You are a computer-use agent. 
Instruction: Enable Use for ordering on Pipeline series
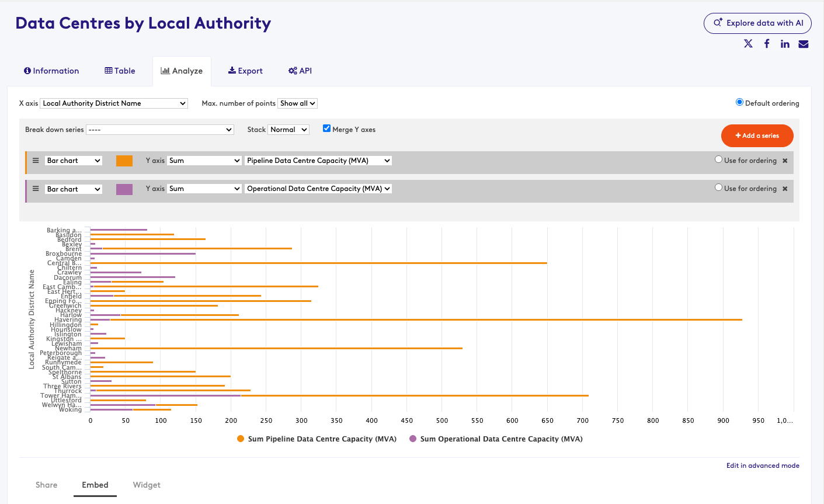719,159
